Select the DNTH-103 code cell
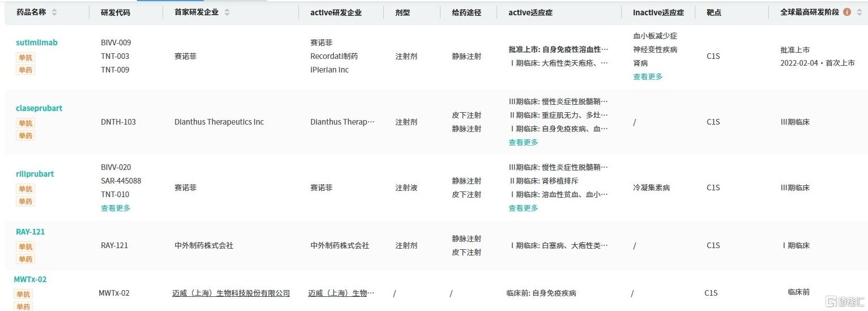The height and width of the screenshot is (311, 868). 118,122
